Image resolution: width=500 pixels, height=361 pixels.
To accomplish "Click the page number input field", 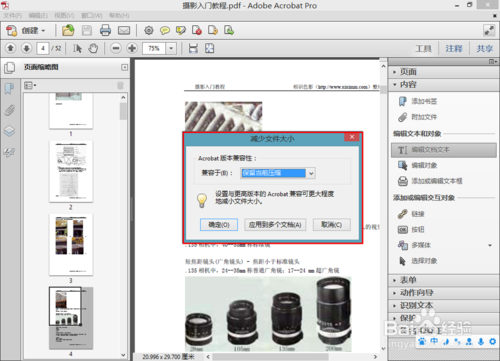I will click(x=43, y=48).
